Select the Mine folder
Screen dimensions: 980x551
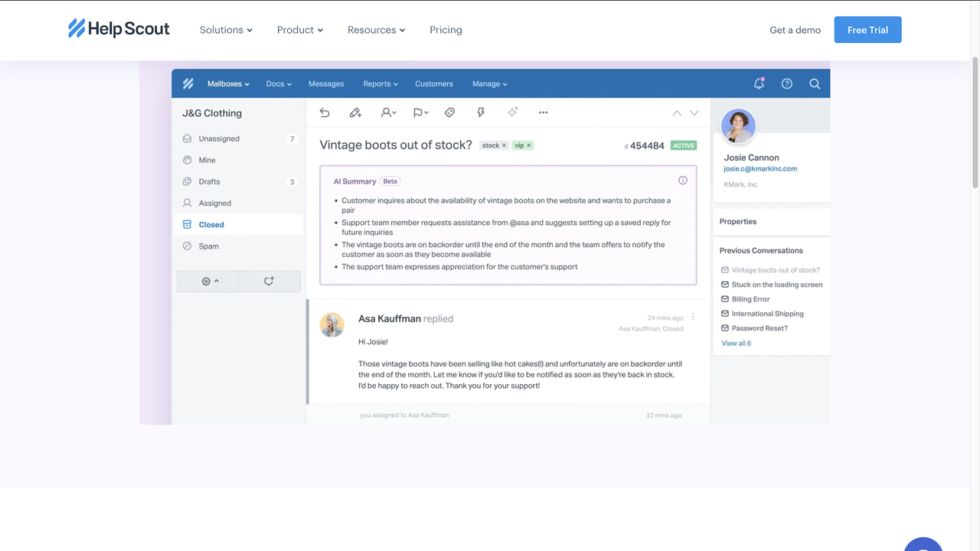239,160
